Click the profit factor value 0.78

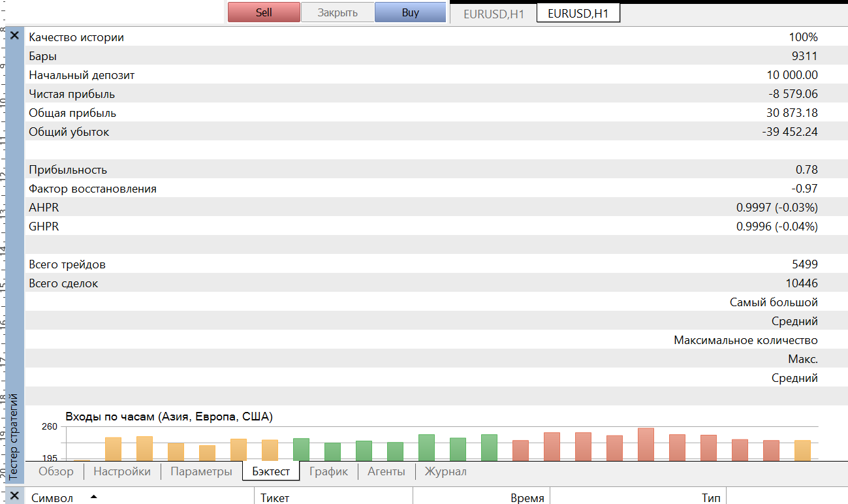click(x=807, y=170)
